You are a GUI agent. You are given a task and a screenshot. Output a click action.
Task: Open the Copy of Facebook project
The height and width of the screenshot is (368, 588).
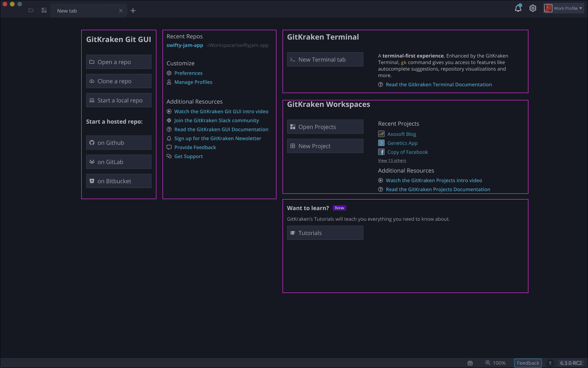click(408, 152)
